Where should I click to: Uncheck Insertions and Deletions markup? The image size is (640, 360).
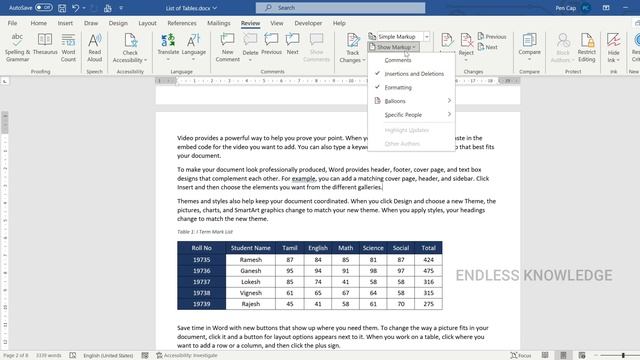point(411,74)
